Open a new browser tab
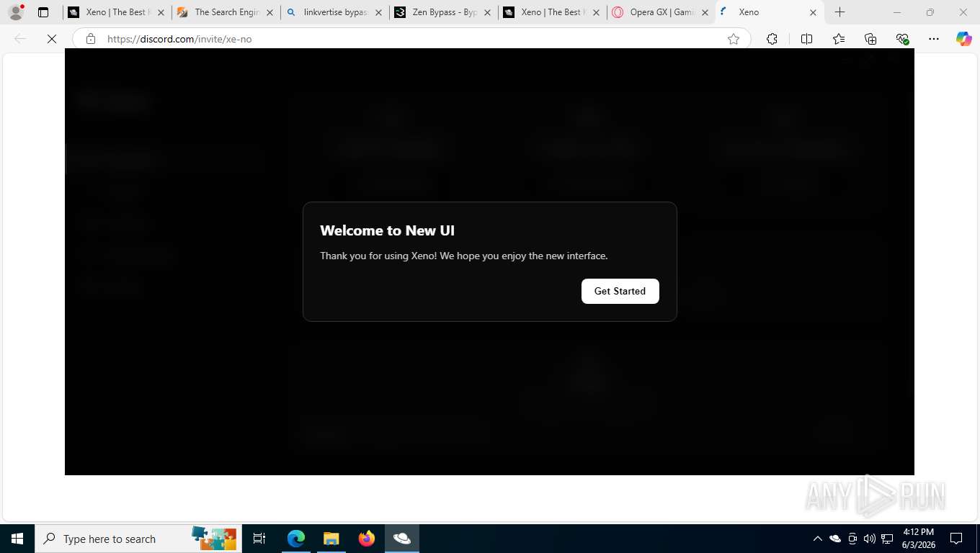This screenshot has height=553, width=980. [839, 12]
